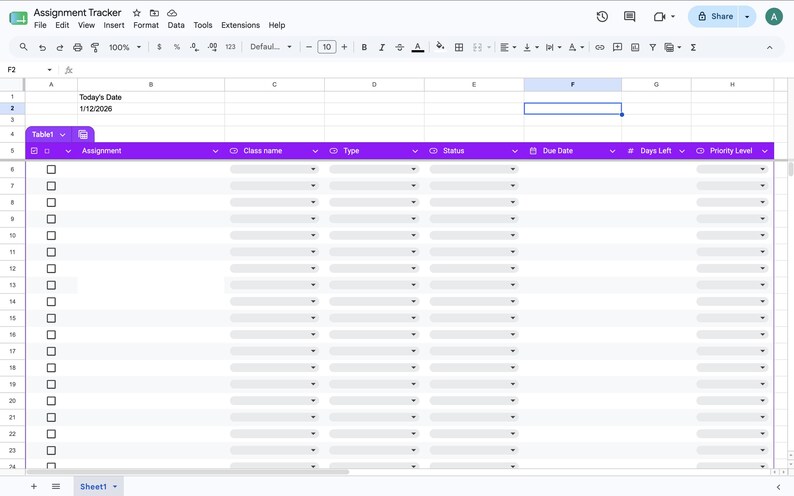Open the horizontal align dropdown

tap(508, 47)
